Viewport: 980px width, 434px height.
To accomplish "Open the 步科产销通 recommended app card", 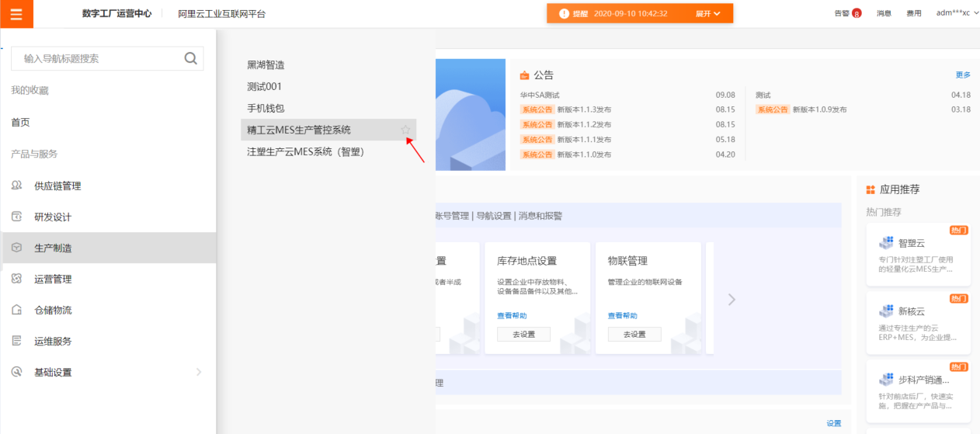I will (x=918, y=391).
